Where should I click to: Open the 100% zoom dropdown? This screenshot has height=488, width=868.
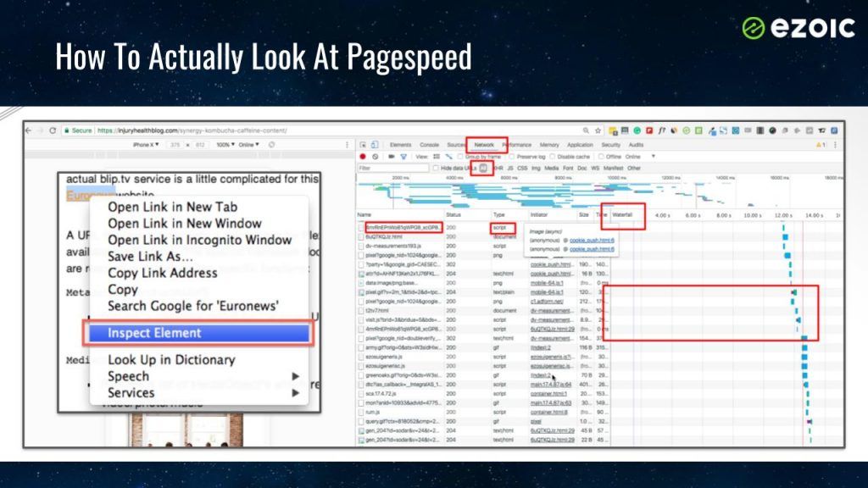coord(225,144)
